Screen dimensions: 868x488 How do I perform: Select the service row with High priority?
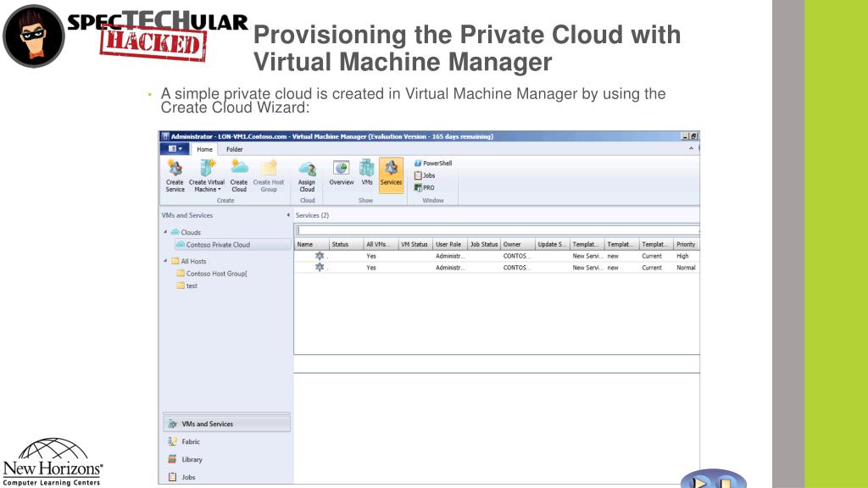click(x=497, y=256)
